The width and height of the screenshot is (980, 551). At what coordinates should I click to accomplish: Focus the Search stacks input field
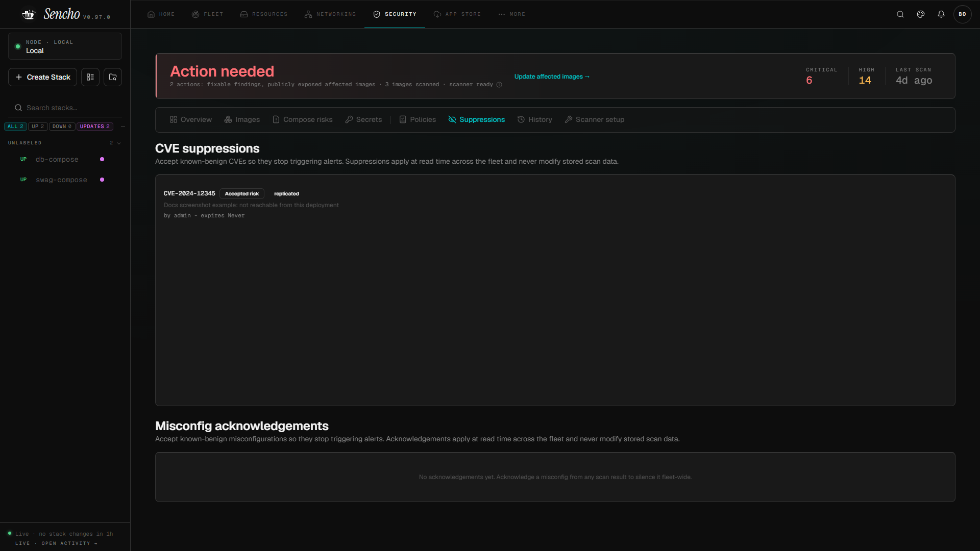[x=65, y=108]
